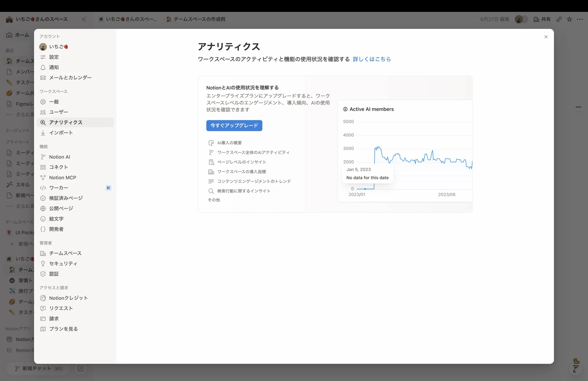Click the 絵文字 smiley icon
588x381 pixels.
point(43,219)
